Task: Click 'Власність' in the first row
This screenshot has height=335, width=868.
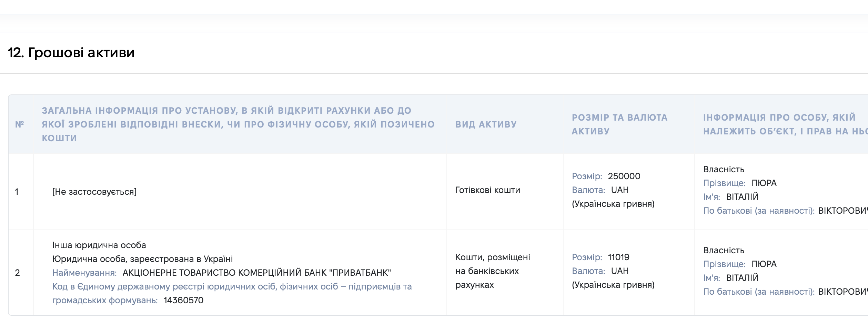Action: click(x=724, y=169)
